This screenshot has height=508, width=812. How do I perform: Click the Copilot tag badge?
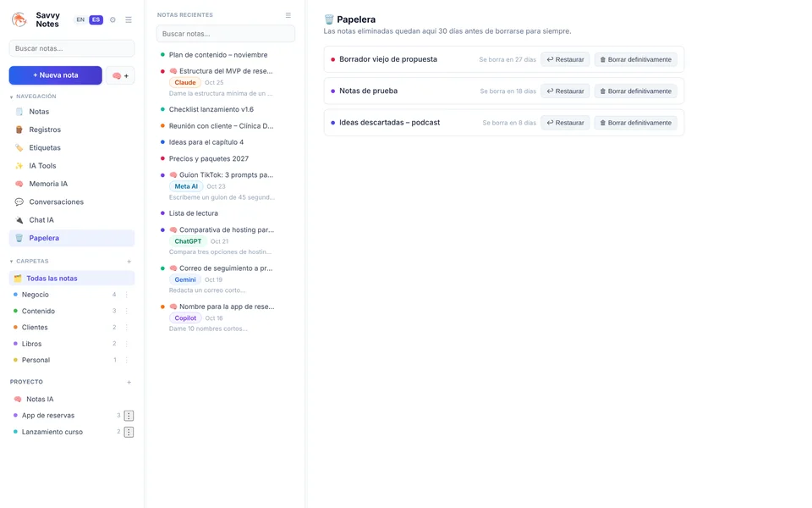point(185,317)
